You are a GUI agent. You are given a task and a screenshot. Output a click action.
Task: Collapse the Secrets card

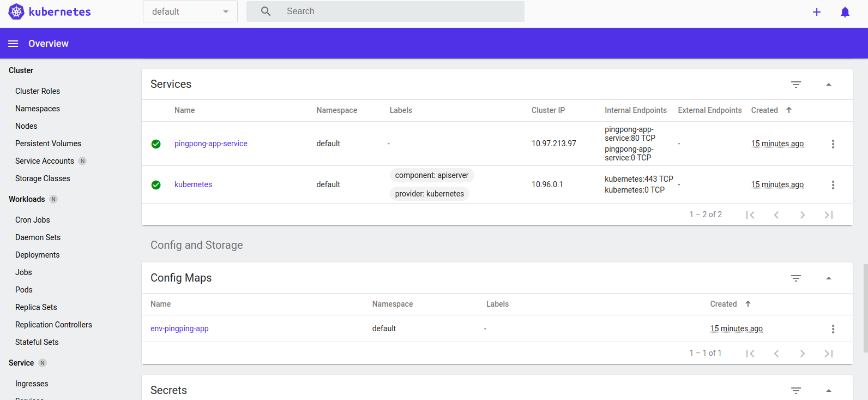[x=829, y=391]
